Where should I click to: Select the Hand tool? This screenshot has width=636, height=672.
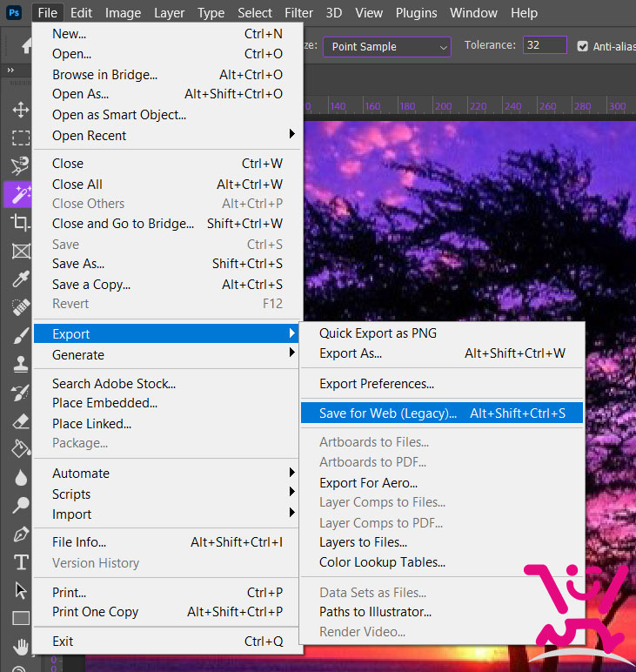(x=20, y=646)
